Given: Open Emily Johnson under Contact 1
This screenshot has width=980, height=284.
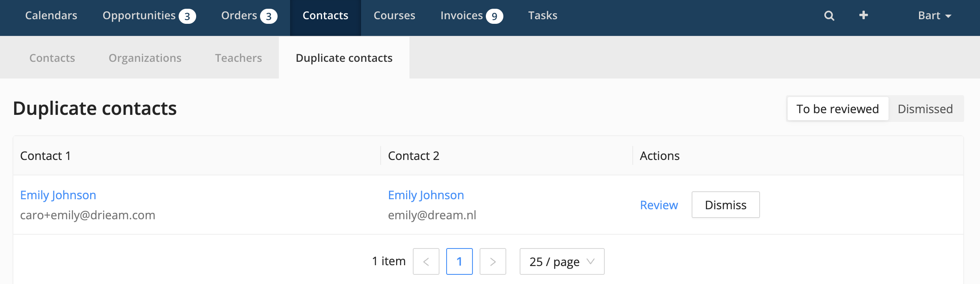Looking at the screenshot, I should tap(58, 195).
